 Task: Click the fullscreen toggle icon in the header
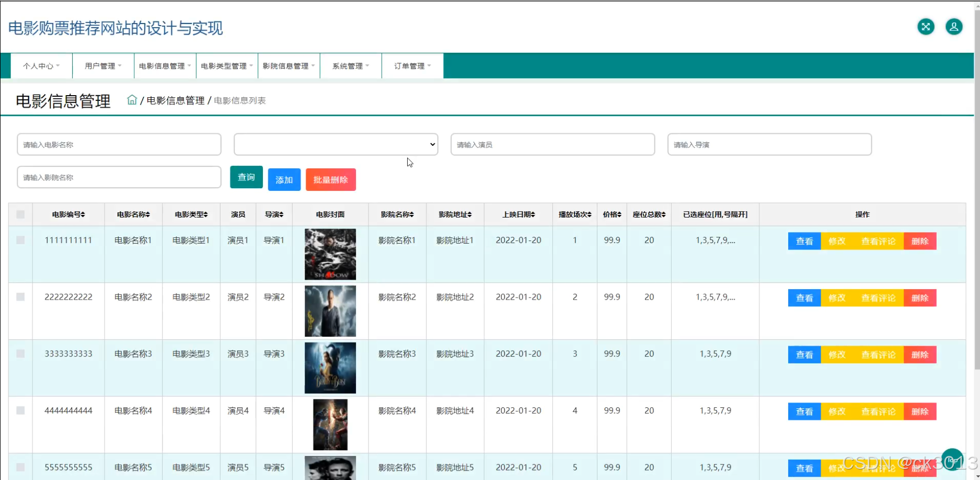pos(926,27)
